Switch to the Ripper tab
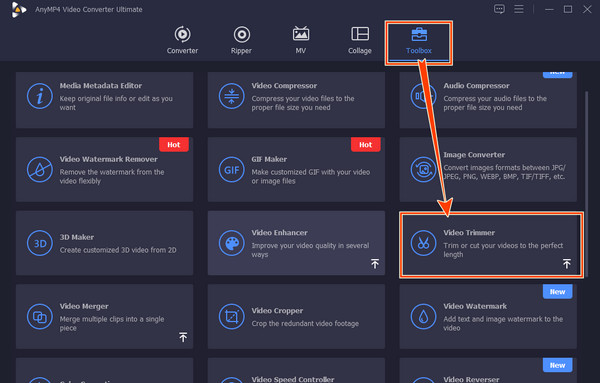Screen dimensions: 600x383 pyautogui.click(x=241, y=40)
